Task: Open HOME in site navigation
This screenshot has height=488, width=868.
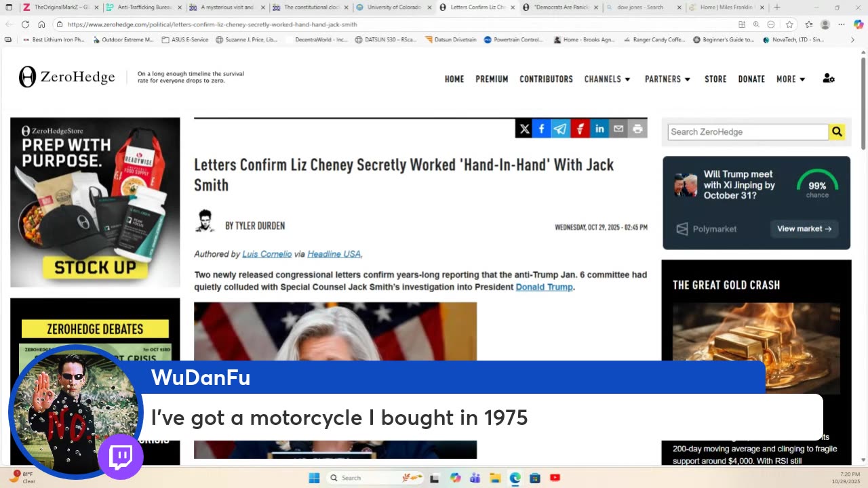Action: (454, 79)
